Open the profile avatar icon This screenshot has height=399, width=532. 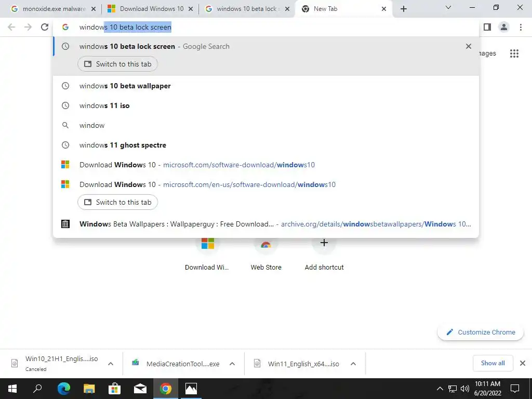pos(504,27)
